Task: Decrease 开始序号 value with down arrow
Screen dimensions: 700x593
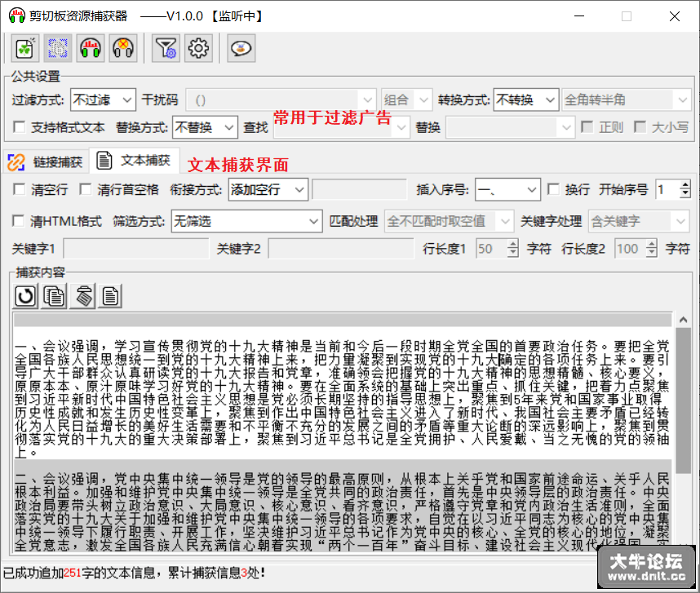Action: click(684, 195)
